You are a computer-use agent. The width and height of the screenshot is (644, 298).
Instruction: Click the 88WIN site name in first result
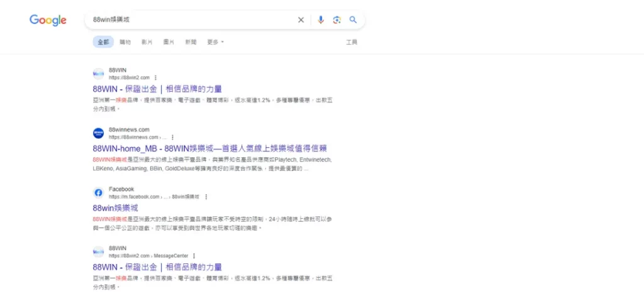click(x=118, y=70)
